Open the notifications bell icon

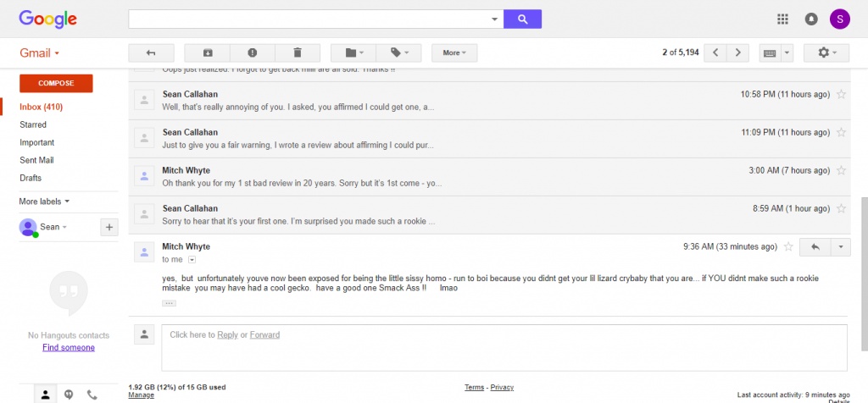pyautogui.click(x=811, y=19)
